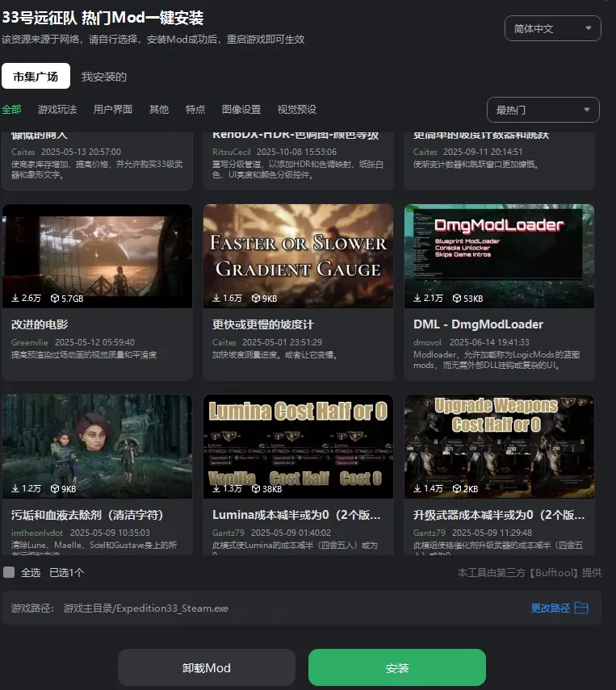Open the Faster or Slower Gradient Gauge thumbnail
The width and height of the screenshot is (616, 690).
click(x=298, y=256)
